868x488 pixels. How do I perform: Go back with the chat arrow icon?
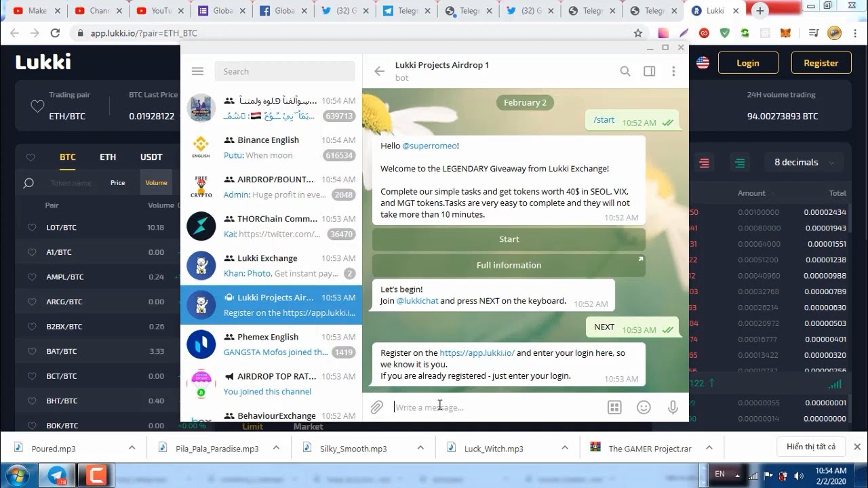(x=379, y=71)
